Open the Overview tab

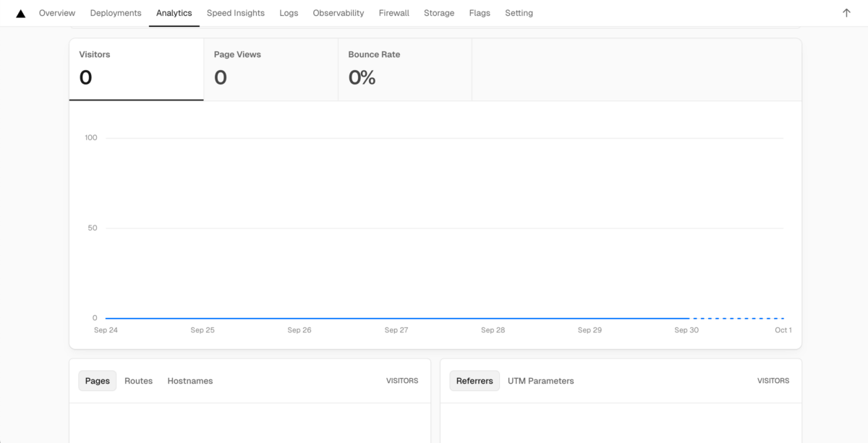(57, 13)
